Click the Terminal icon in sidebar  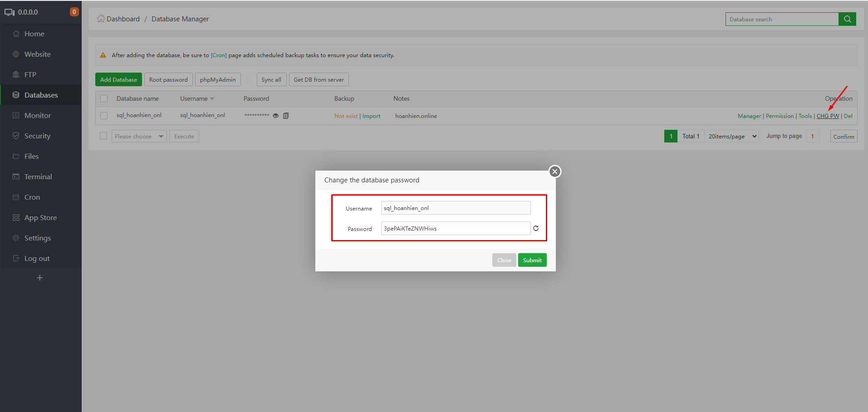point(16,177)
